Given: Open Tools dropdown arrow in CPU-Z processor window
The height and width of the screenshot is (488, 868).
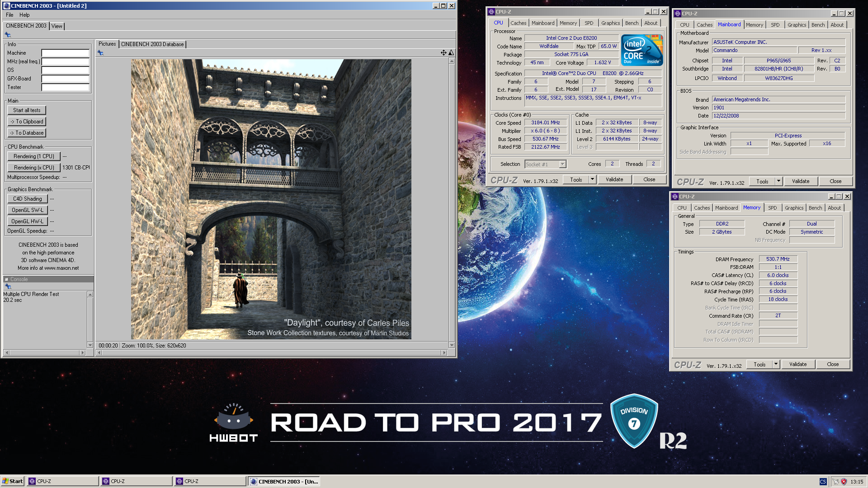Looking at the screenshot, I should 592,179.
